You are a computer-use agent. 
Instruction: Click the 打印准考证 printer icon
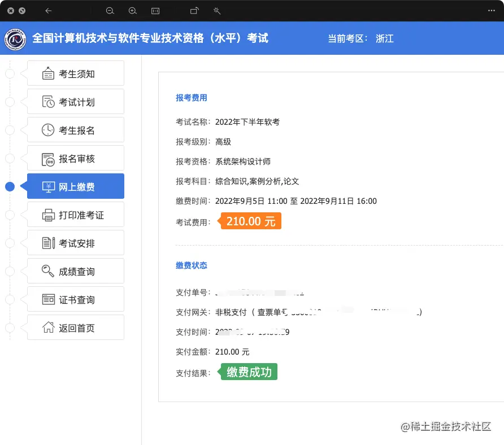48,215
